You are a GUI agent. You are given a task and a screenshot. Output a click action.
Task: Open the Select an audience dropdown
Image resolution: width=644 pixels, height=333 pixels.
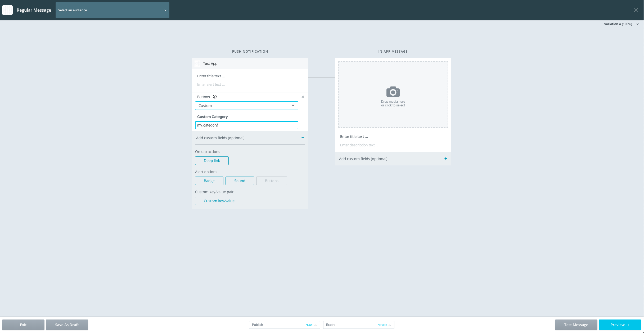pyautogui.click(x=112, y=10)
